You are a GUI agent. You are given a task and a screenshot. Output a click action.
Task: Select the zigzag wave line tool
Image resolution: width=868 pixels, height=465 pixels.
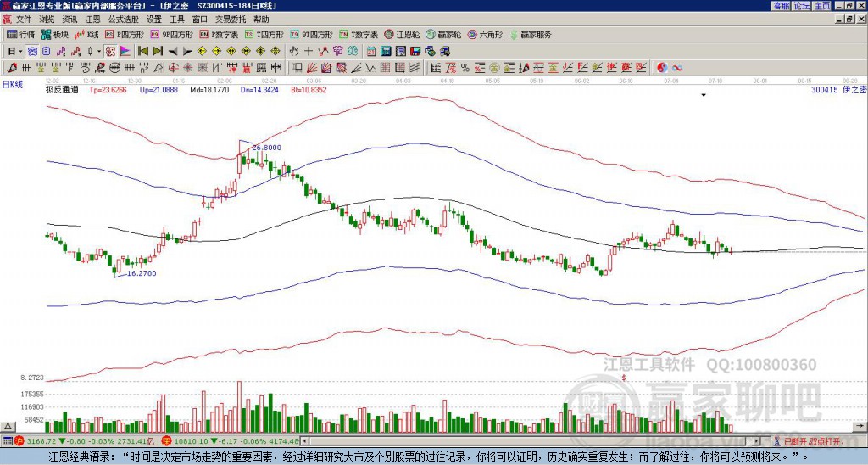pos(370,68)
